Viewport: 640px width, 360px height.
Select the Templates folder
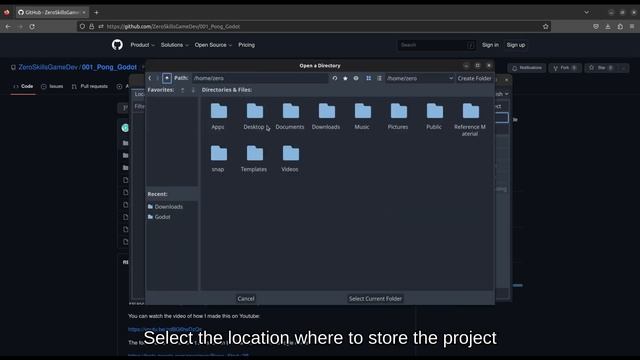coord(254,159)
